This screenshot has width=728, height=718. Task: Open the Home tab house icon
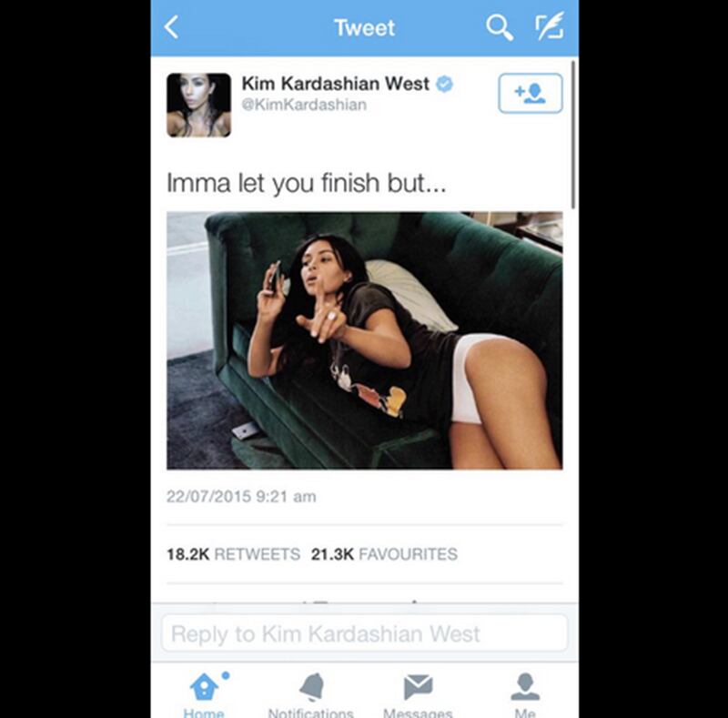204,687
